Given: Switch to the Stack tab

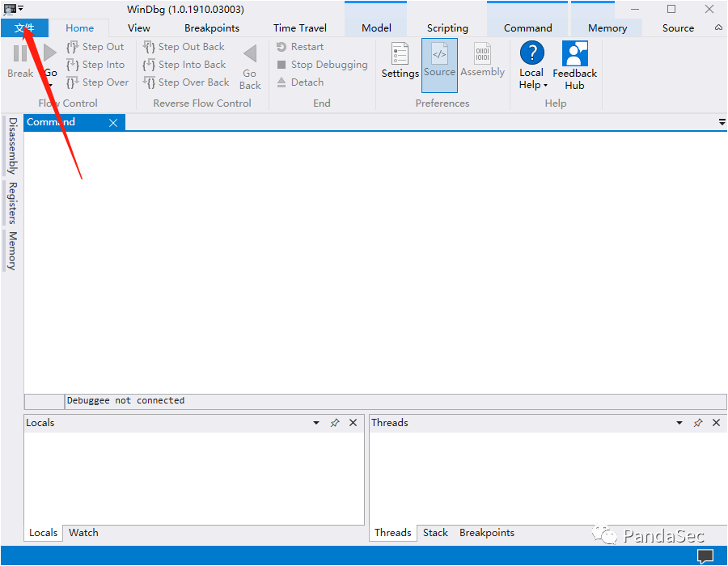Looking at the screenshot, I should tap(435, 533).
